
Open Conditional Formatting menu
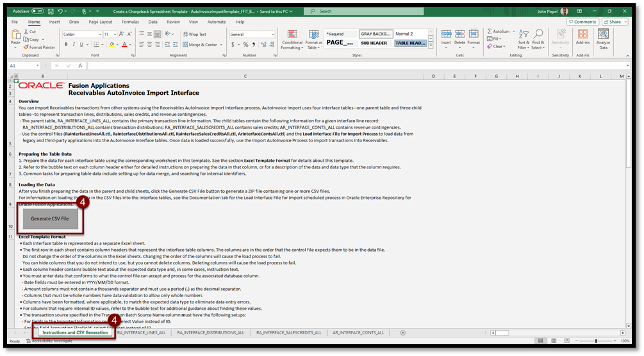[x=292, y=40]
